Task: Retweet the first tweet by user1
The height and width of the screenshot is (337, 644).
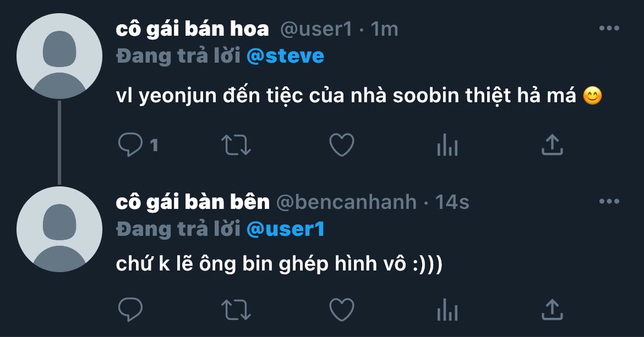Action: click(236, 145)
